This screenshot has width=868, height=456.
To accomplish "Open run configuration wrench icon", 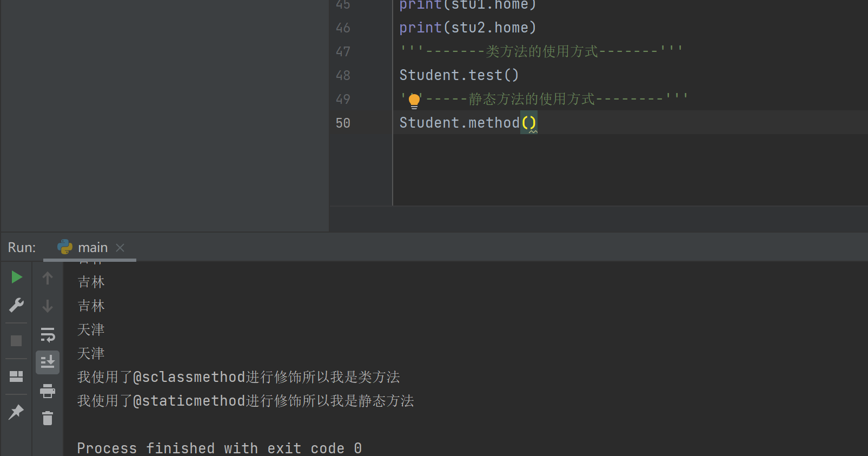I will click(16, 305).
